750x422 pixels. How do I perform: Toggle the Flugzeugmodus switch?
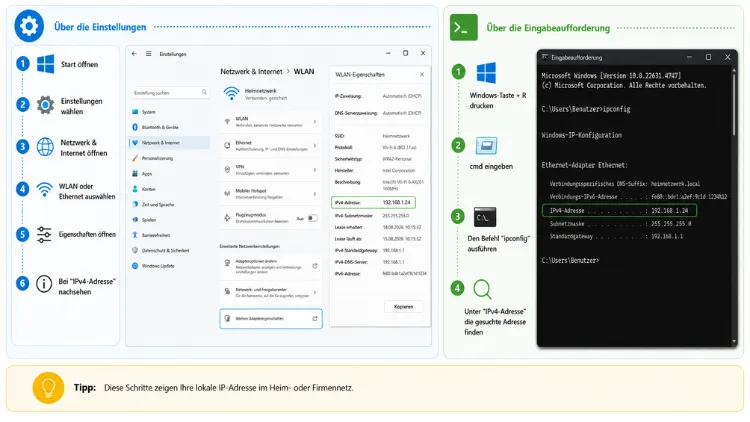tap(312, 218)
